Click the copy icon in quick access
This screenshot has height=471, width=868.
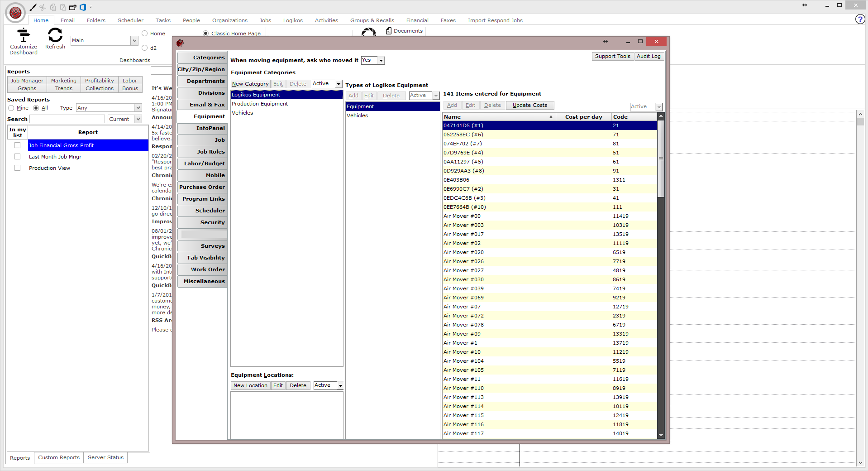[53, 7]
